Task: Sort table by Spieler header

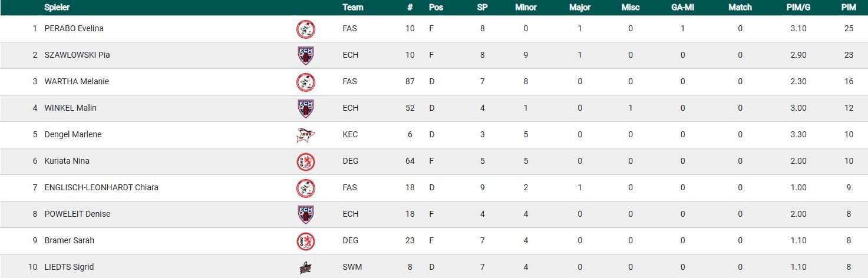Action: point(57,8)
